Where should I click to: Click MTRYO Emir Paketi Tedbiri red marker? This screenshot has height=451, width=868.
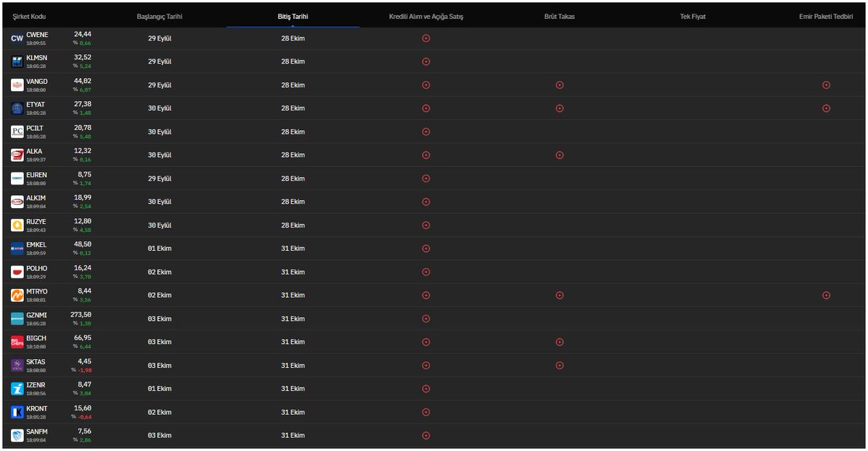tap(826, 296)
